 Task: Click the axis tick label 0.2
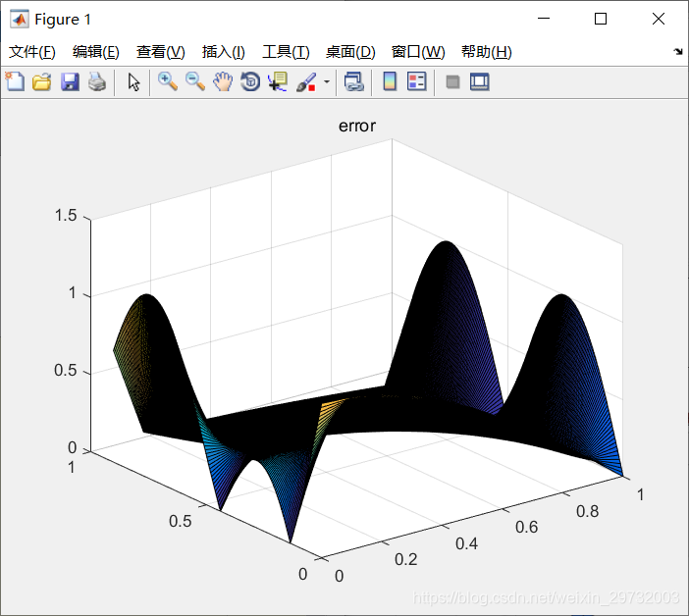tap(406, 559)
